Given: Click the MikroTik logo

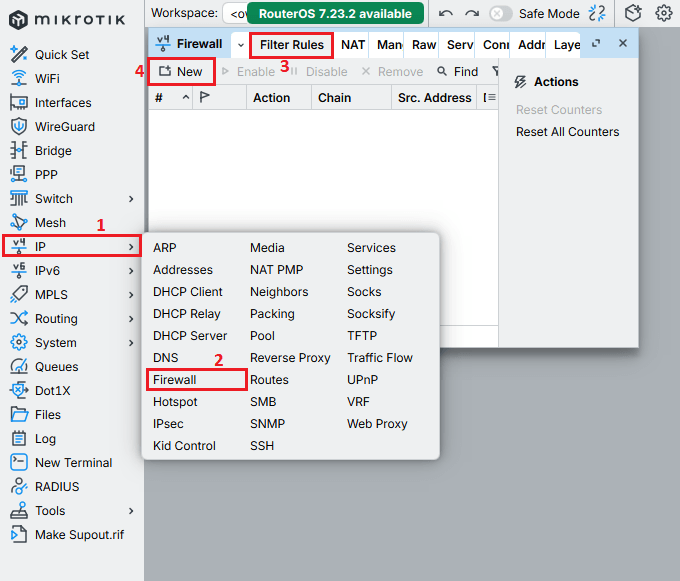Looking at the screenshot, I should click(67, 20).
